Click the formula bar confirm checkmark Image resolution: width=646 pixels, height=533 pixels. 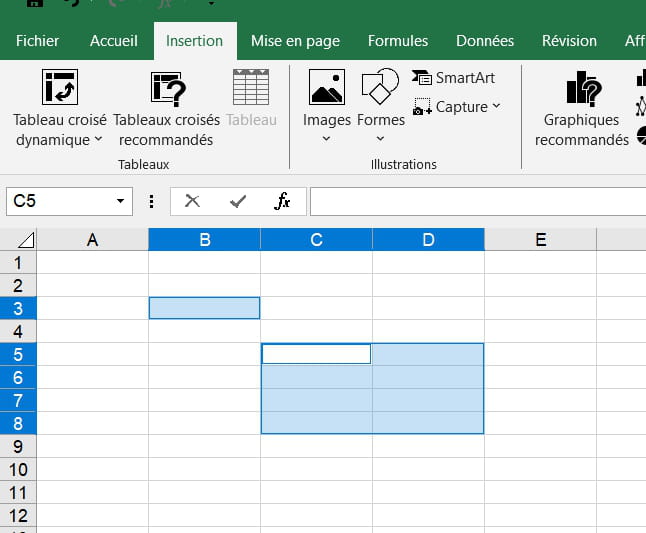pyautogui.click(x=238, y=201)
